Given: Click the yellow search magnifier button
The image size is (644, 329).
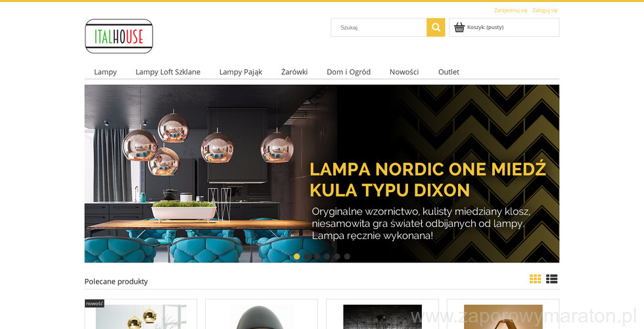Looking at the screenshot, I should pos(436,28).
